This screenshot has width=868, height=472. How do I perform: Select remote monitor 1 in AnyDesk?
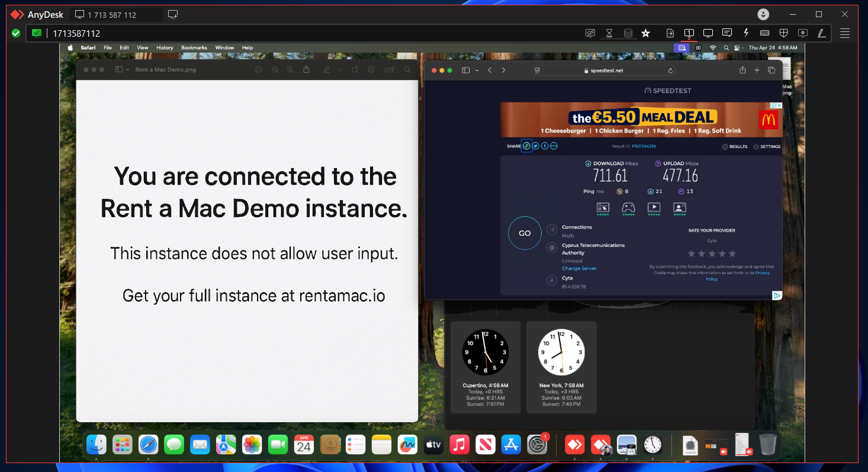point(689,33)
